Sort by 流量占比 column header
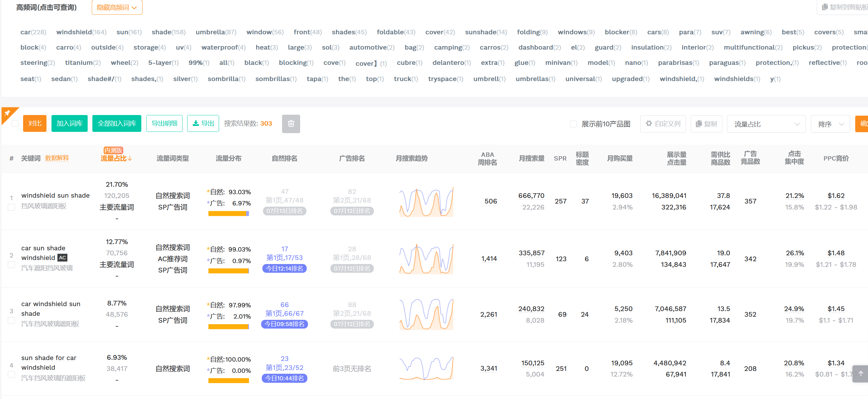 (116, 158)
